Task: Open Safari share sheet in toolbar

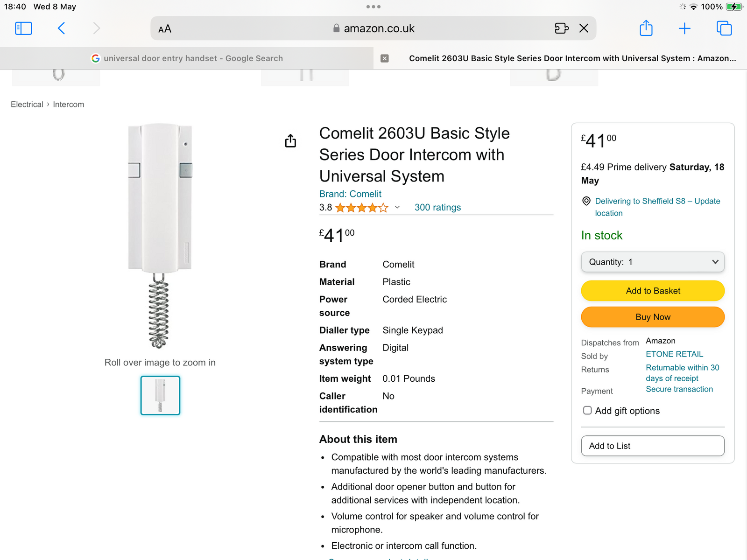Action: point(646,28)
